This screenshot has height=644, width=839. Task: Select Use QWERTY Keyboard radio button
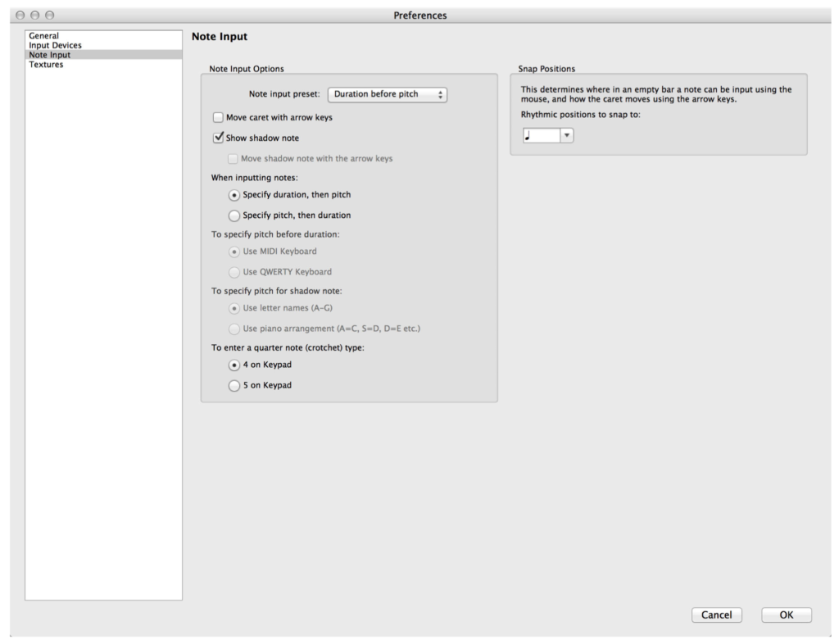pyautogui.click(x=234, y=271)
